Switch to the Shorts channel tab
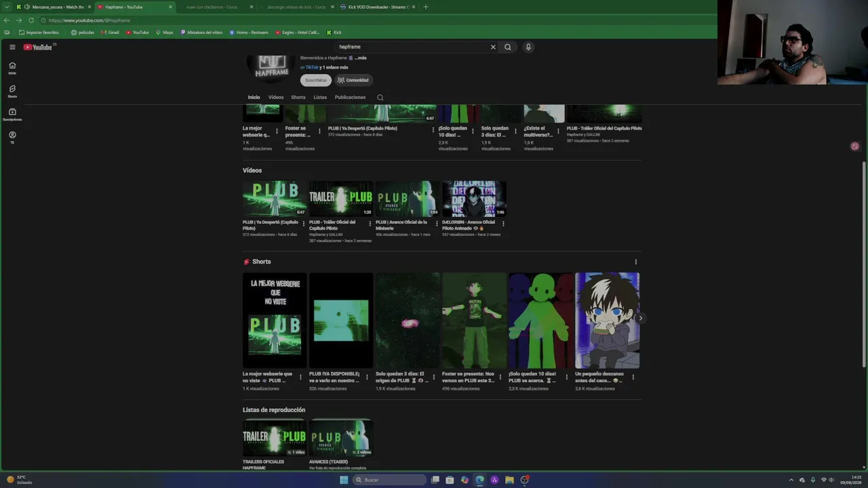Viewport: 868px width, 488px height. point(298,97)
